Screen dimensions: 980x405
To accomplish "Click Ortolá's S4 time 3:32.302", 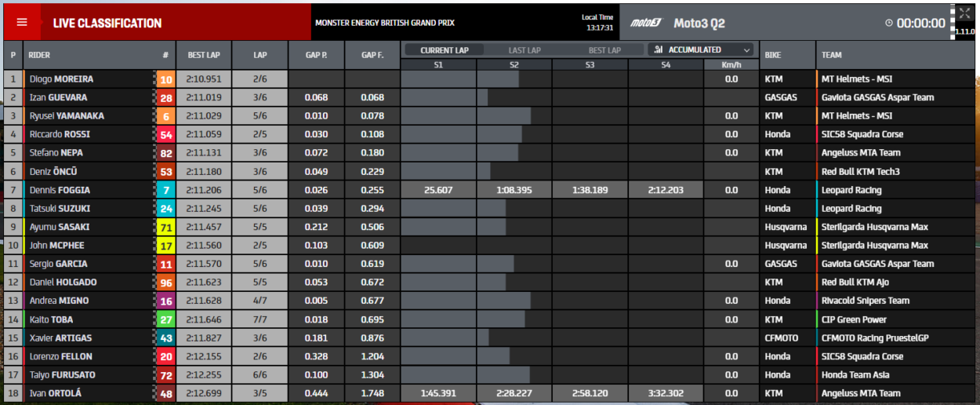I will pyautogui.click(x=666, y=393).
